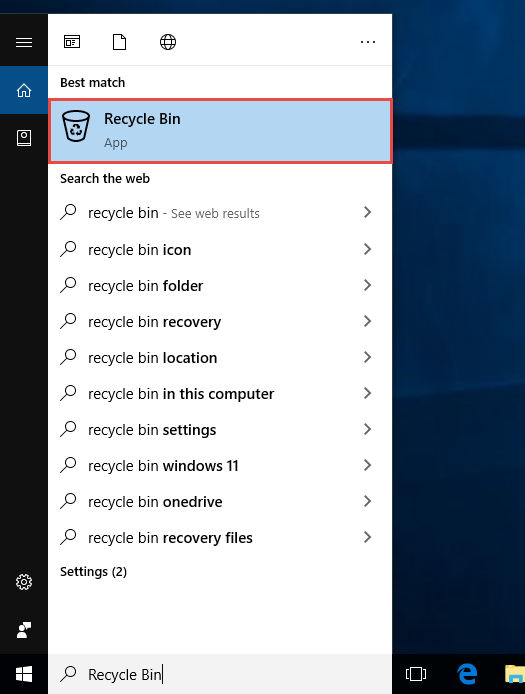525x694 pixels.
Task: Expand chevron for recycle bin settings
Action: (x=367, y=429)
